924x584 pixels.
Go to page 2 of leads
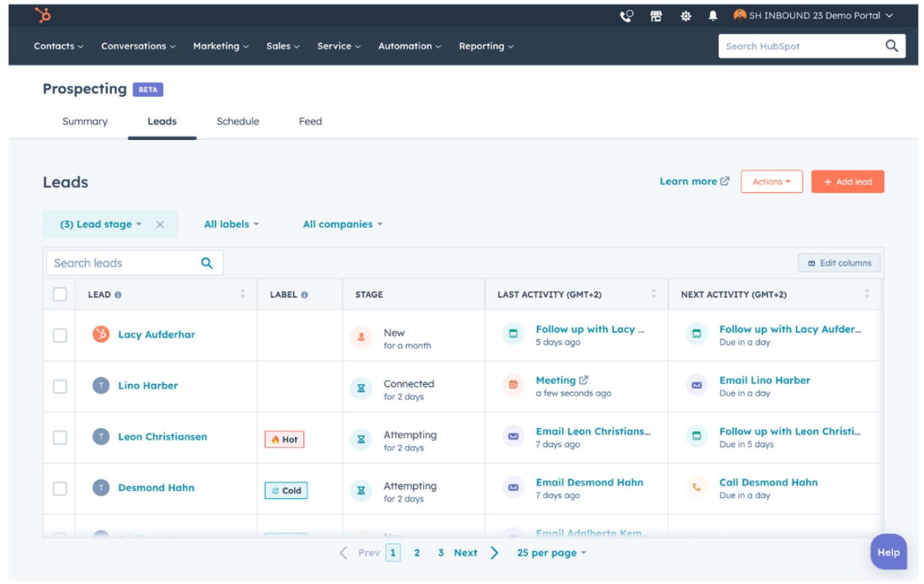(x=417, y=553)
